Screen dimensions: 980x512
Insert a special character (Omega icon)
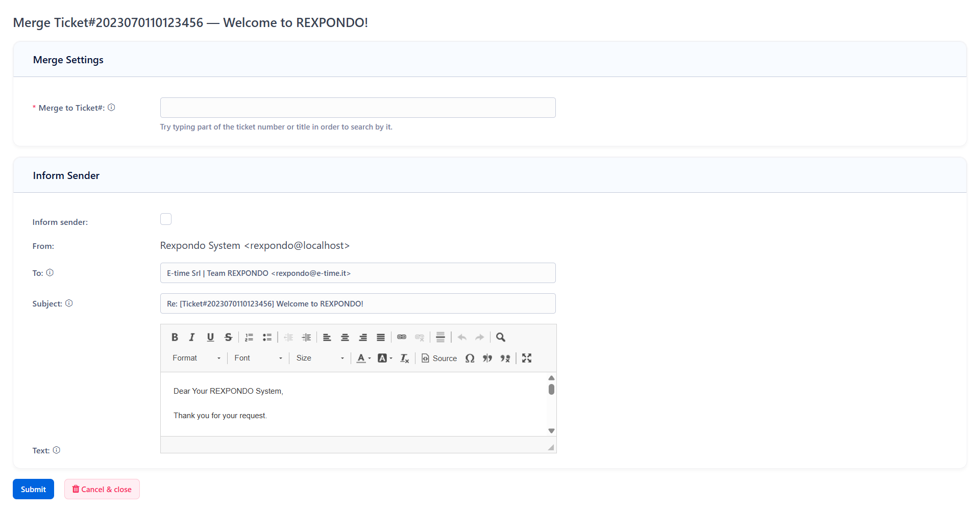coord(470,358)
